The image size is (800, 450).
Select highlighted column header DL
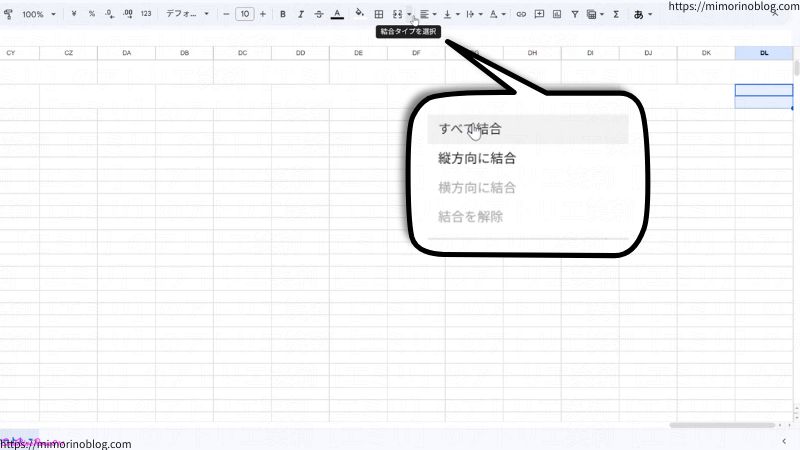click(x=764, y=53)
